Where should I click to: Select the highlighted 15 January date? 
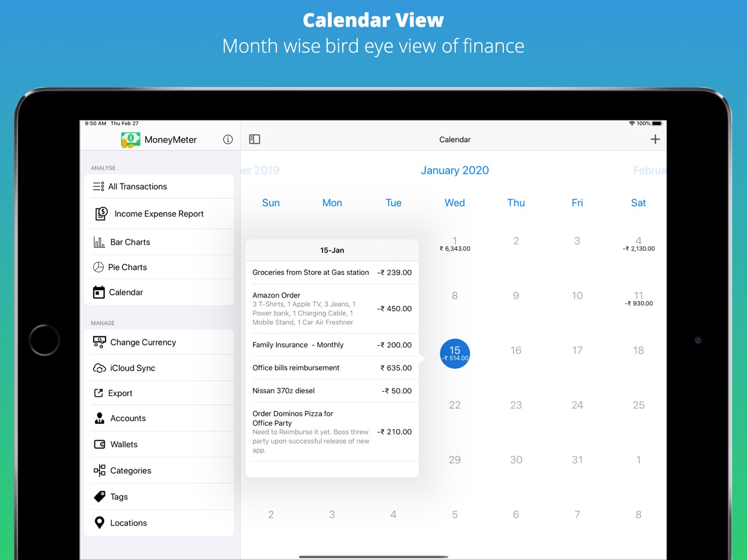tap(455, 353)
